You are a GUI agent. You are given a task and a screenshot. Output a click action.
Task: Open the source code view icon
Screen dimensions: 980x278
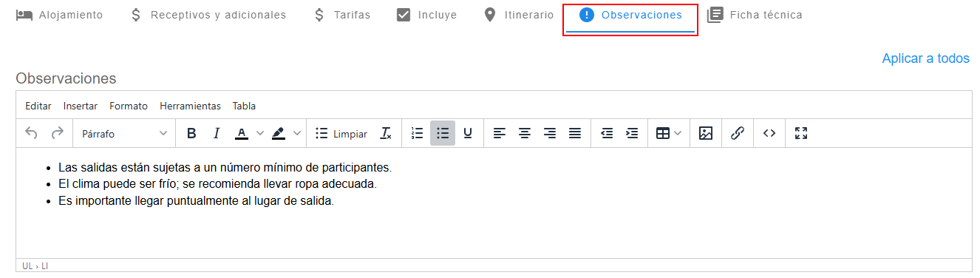pyautogui.click(x=769, y=133)
